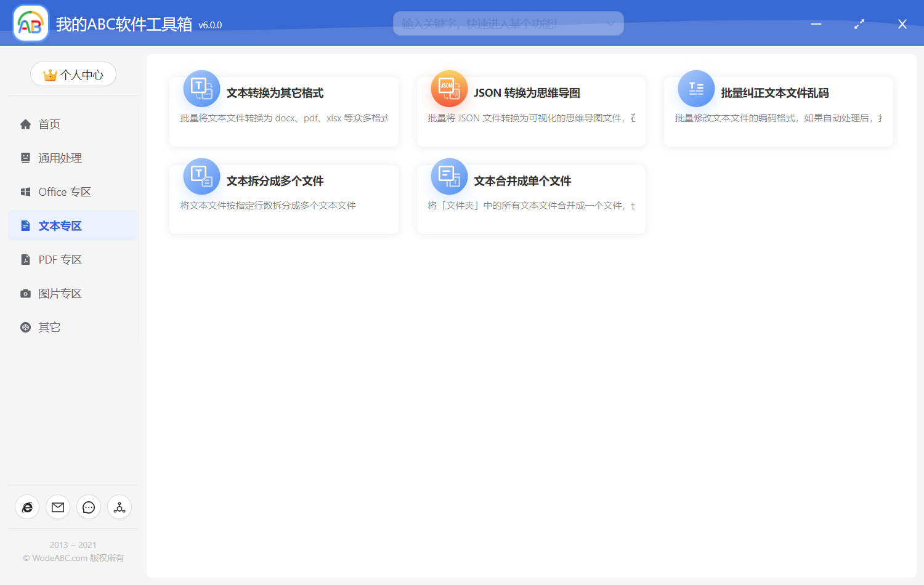
Task: Click the email envelope icon
Action: 57,507
